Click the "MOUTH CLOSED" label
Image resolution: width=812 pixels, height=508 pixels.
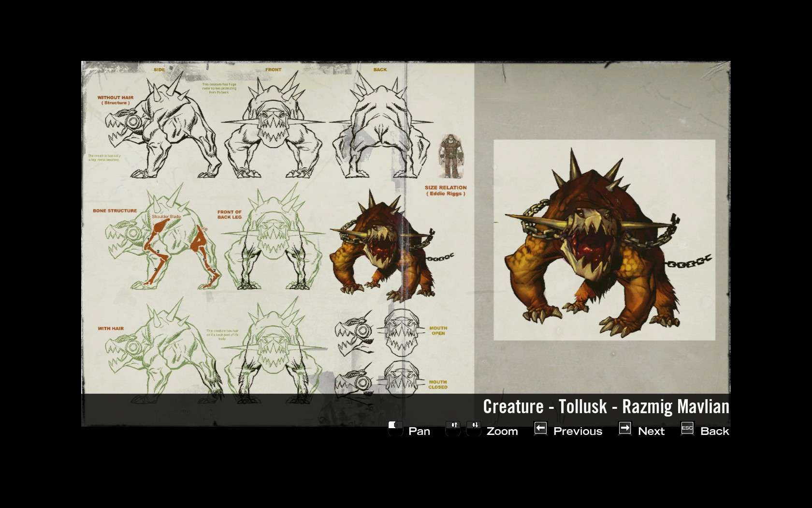(438, 385)
